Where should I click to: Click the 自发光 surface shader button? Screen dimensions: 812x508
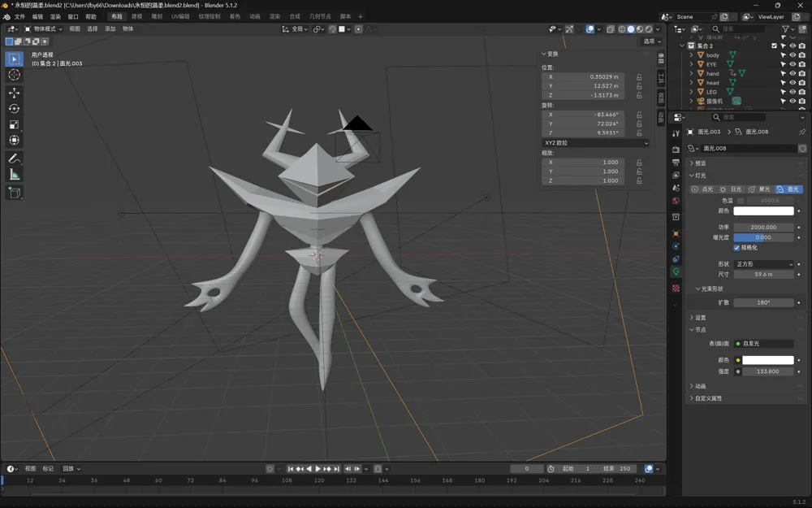pyautogui.click(x=763, y=344)
